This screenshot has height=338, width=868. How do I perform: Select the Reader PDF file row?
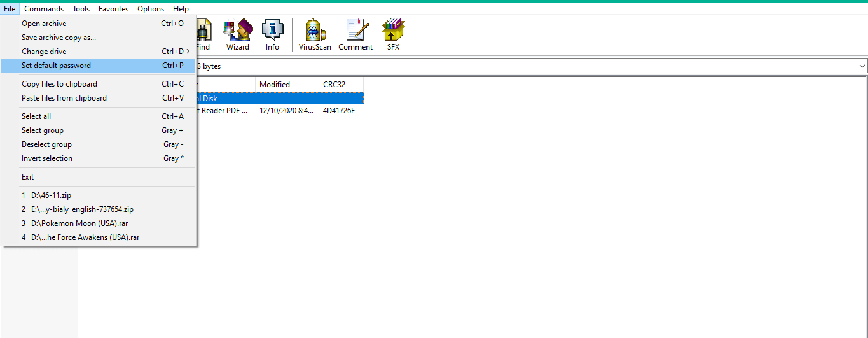click(280, 111)
